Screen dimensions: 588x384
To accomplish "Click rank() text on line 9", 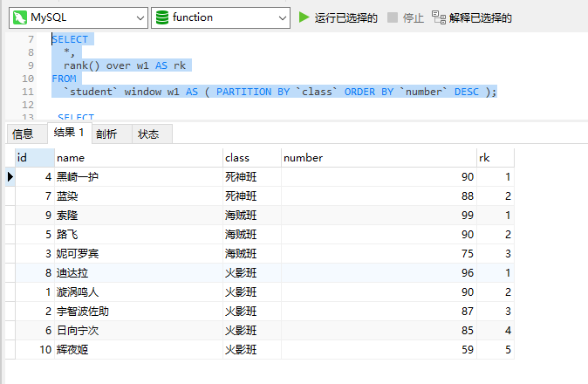I will pyautogui.click(x=81, y=65).
